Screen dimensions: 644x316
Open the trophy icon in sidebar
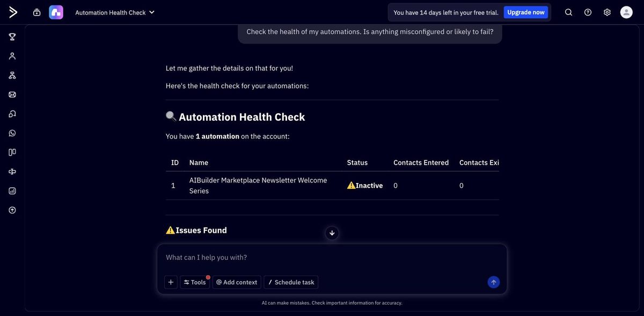(12, 36)
